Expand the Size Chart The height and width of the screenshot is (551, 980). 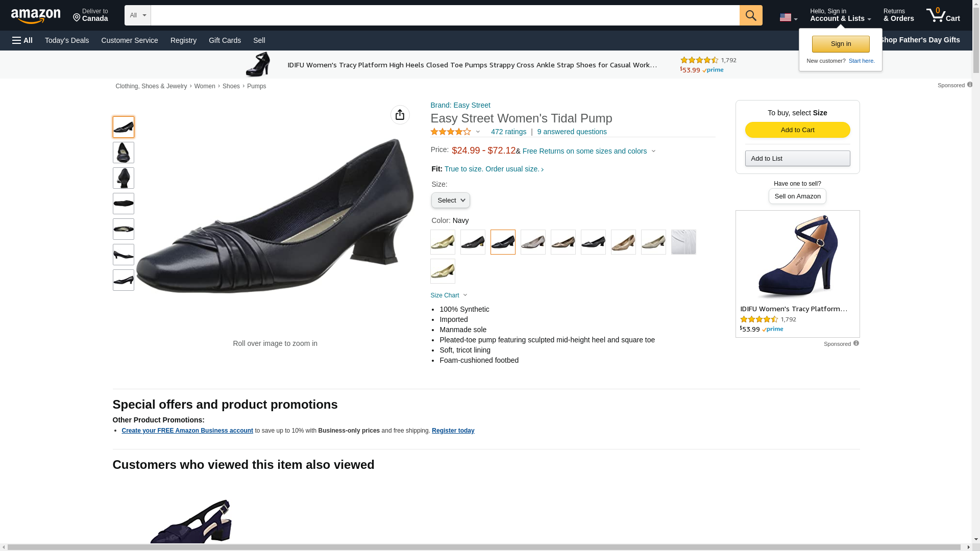(449, 295)
